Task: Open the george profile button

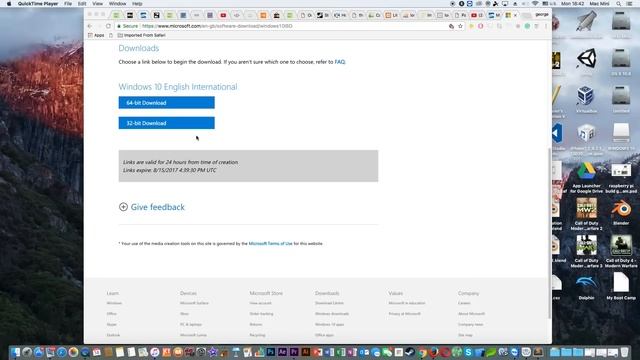Action: click(542, 15)
